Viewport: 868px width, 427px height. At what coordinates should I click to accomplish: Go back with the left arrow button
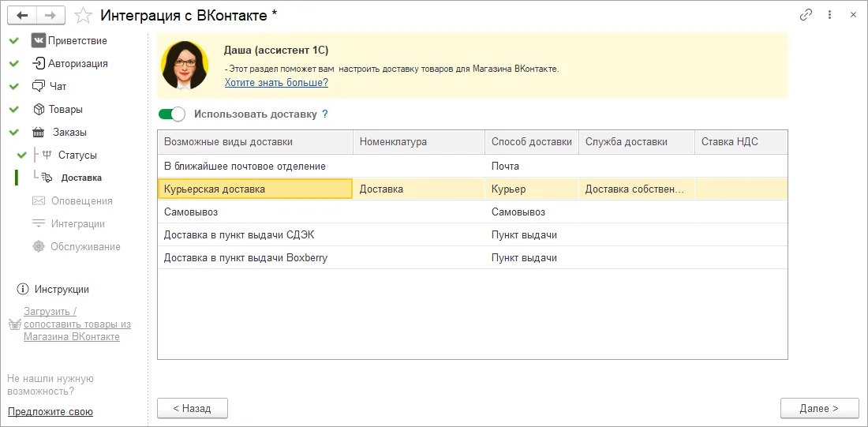click(x=23, y=16)
